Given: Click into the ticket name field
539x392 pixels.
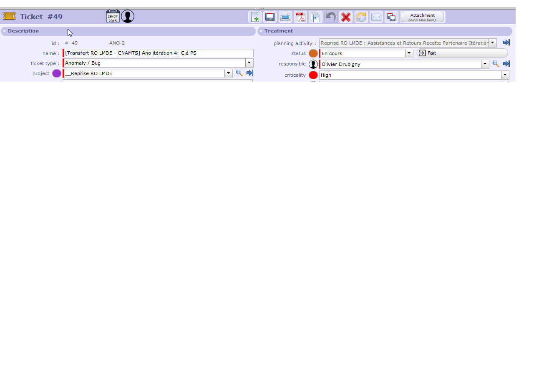Looking at the screenshot, I should [x=158, y=53].
